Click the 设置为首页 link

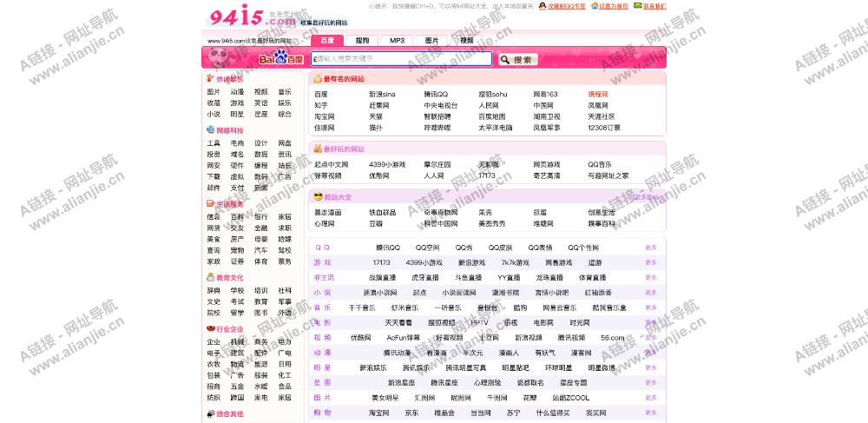point(614,6)
